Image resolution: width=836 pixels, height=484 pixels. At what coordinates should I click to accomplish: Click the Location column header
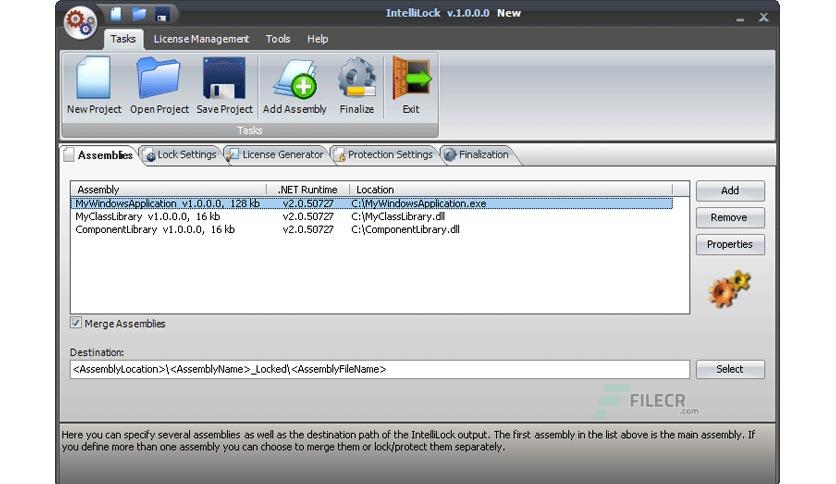[x=511, y=189]
